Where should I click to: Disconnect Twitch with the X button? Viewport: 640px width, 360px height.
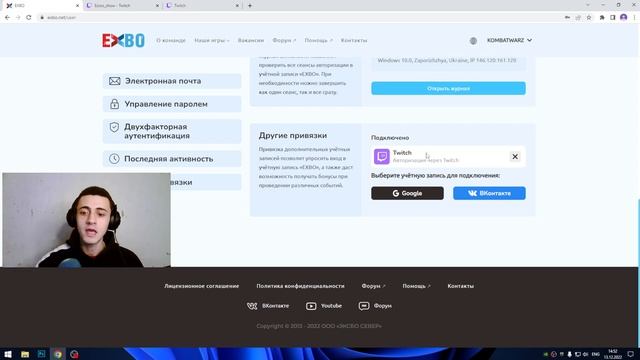tap(515, 156)
